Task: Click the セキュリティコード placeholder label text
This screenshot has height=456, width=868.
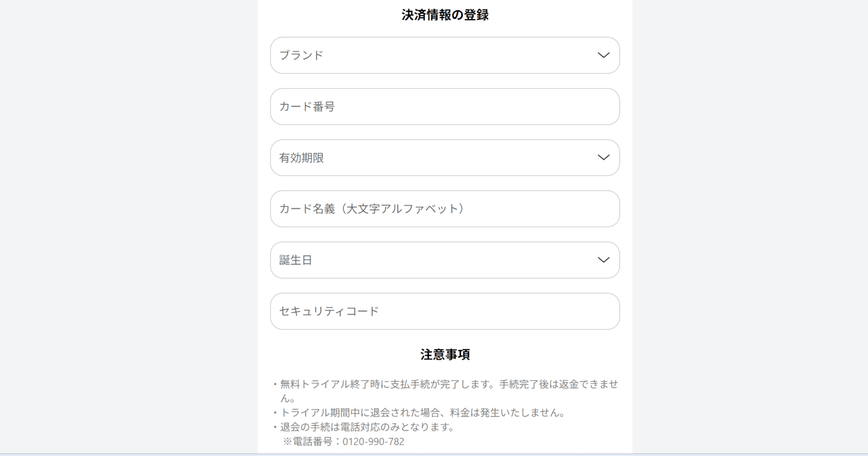Action: click(328, 311)
